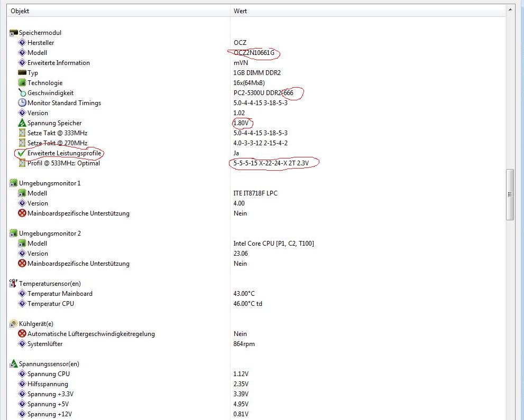Click the Umgebungsmonitor 2 section icon
Screen dimensions: 524x420
[13, 234]
